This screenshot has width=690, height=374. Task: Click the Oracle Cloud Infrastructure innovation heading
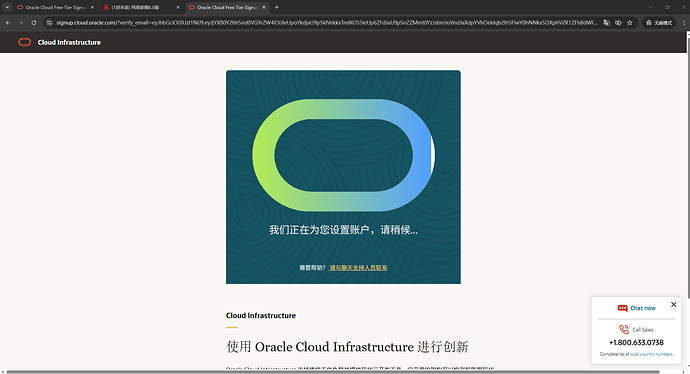[347, 347]
